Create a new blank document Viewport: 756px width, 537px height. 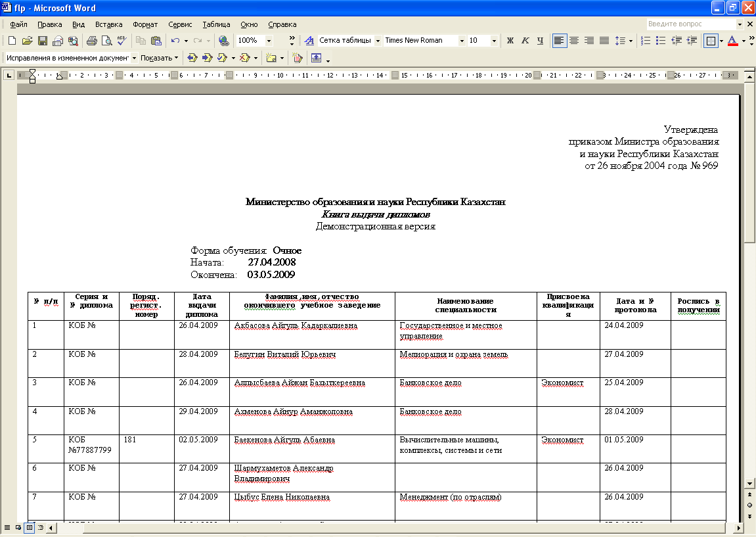(12, 41)
